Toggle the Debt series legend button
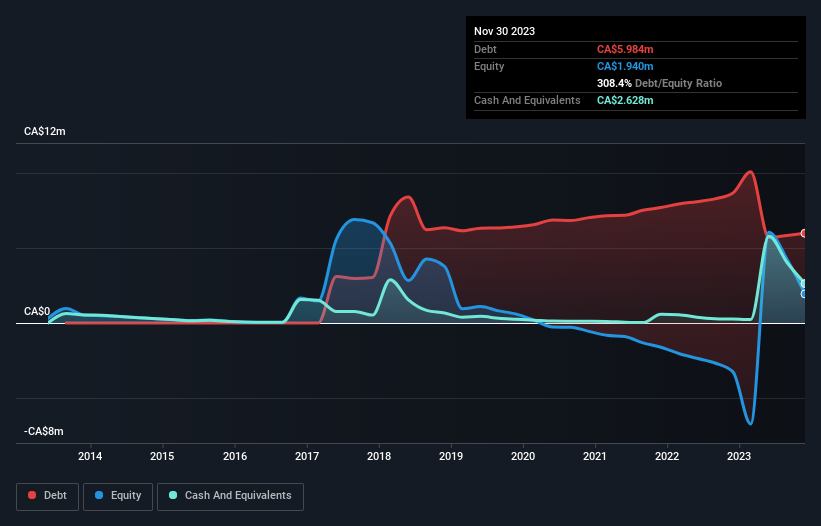This screenshot has height=526, width=821. click(x=48, y=496)
